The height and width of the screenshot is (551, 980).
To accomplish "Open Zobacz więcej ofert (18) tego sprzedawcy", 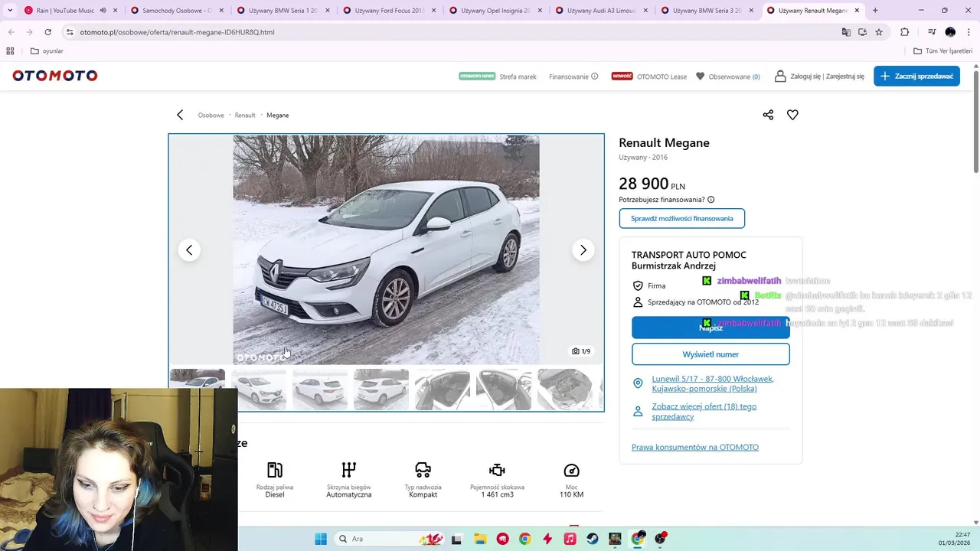I will (704, 411).
